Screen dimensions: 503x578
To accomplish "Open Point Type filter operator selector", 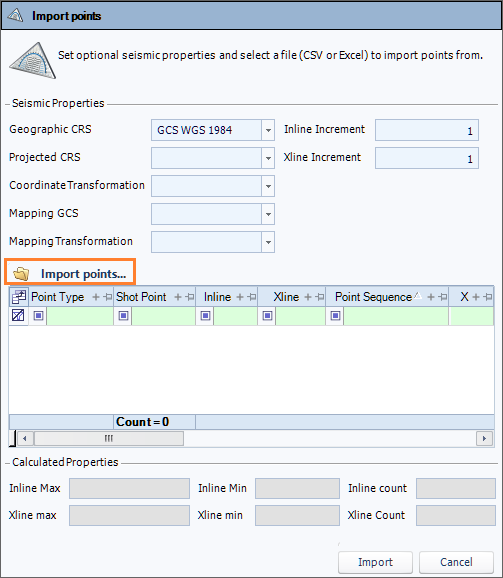I will [38, 316].
